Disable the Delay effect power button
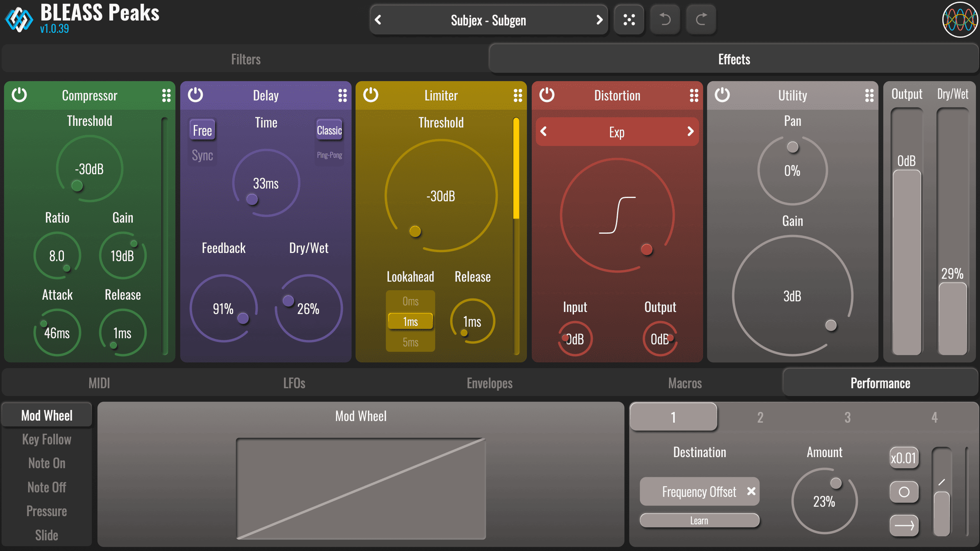 click(x=195, y=95)
